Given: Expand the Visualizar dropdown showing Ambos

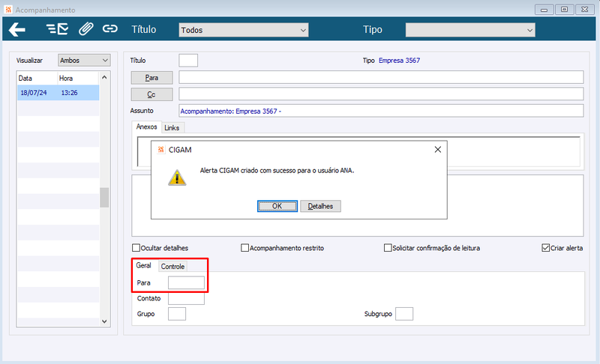Looking at the screenshot, I should coord(84,61).
